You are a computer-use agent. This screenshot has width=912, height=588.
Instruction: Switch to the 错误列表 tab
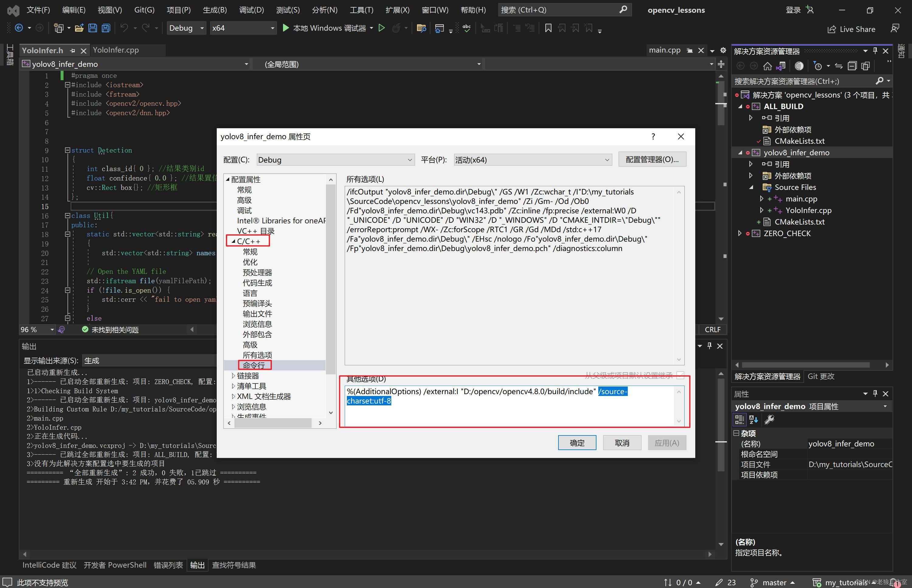168,565
